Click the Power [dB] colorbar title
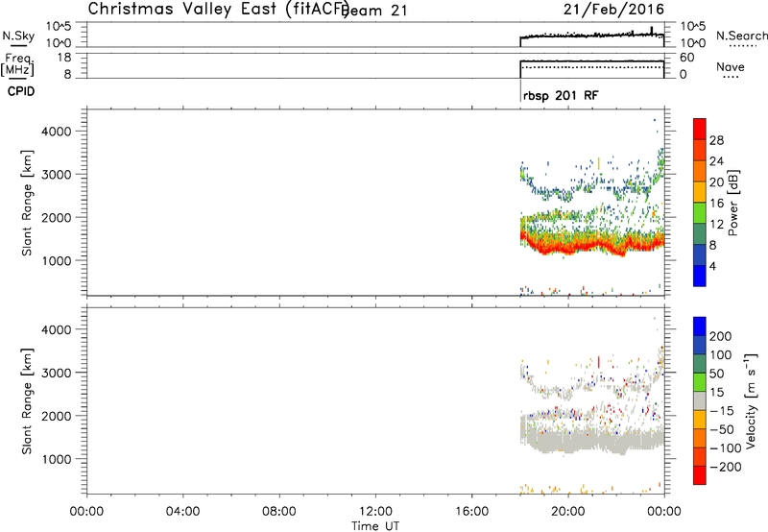 tap(732, 203)
